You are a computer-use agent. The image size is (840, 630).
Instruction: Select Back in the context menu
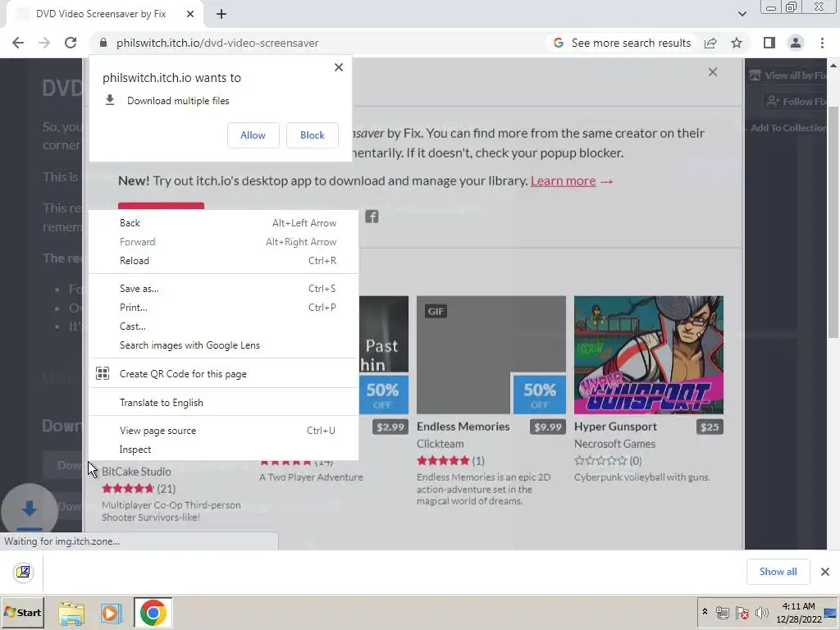(x=223, y=223)
